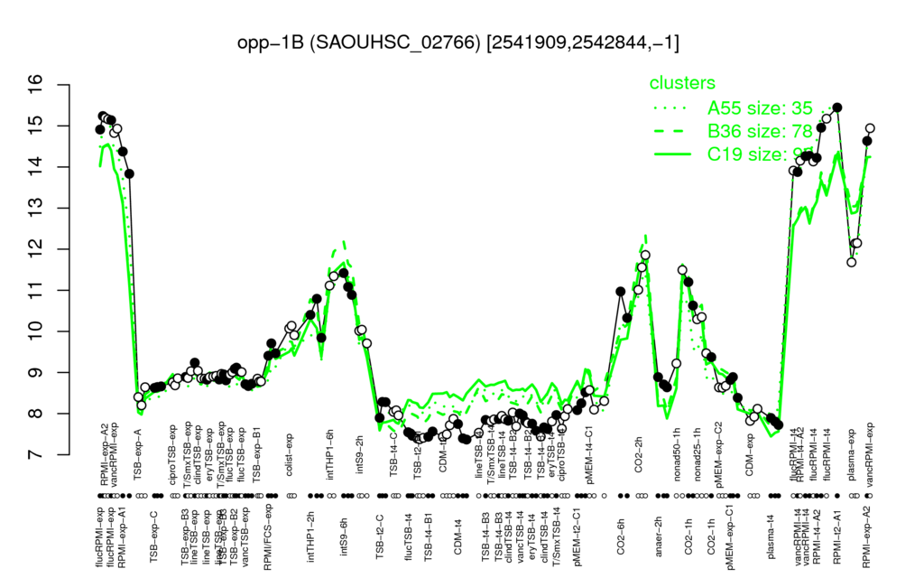Select the 'clusters' legend heading
The height and width of the screenshot is (578, 924).
682,83
